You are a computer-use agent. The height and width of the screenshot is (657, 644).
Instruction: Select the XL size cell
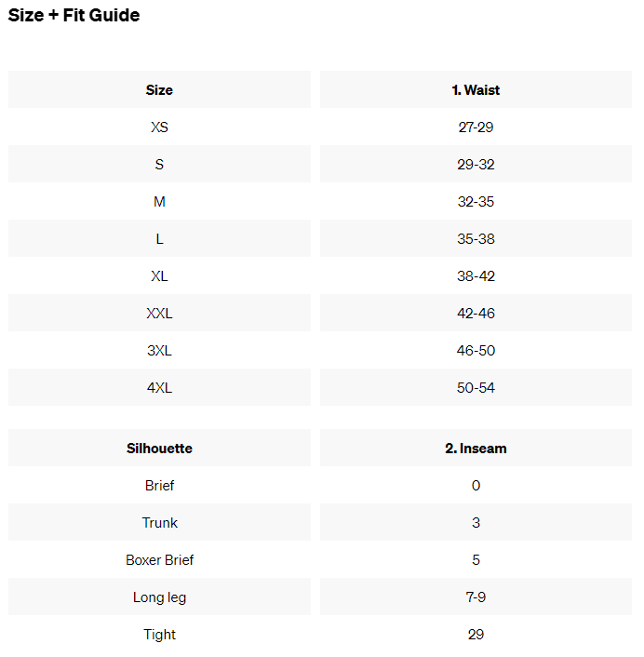[x=159, y=276]
